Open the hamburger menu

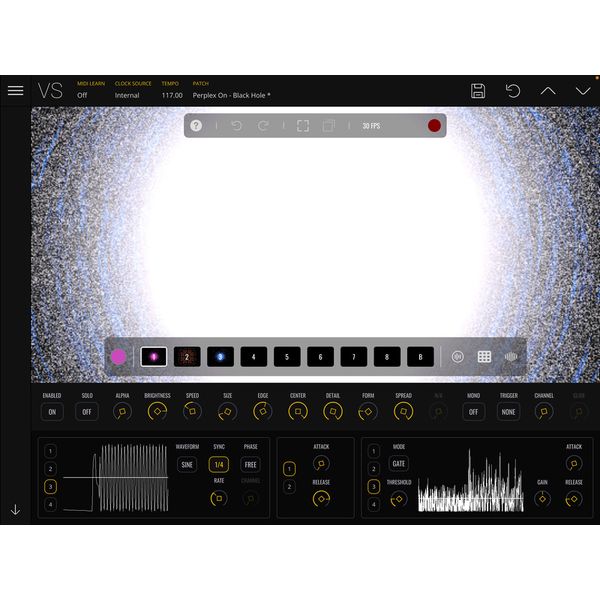click(x=15, y=90)
